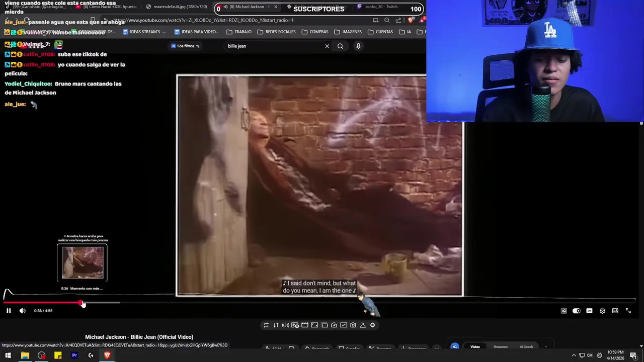Click the seek preview thumbnail
The height and width of the screenshot is (362, 644).
83,262
